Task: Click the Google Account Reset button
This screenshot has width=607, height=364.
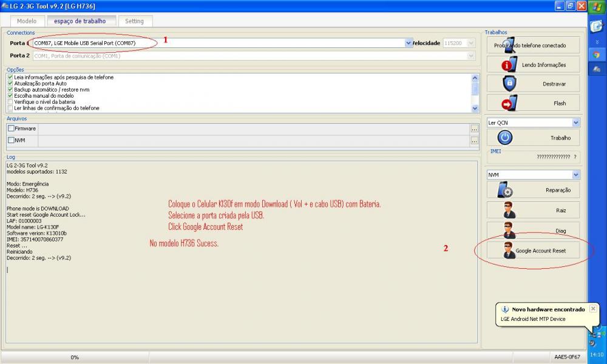Action: [x=533, y=251]
